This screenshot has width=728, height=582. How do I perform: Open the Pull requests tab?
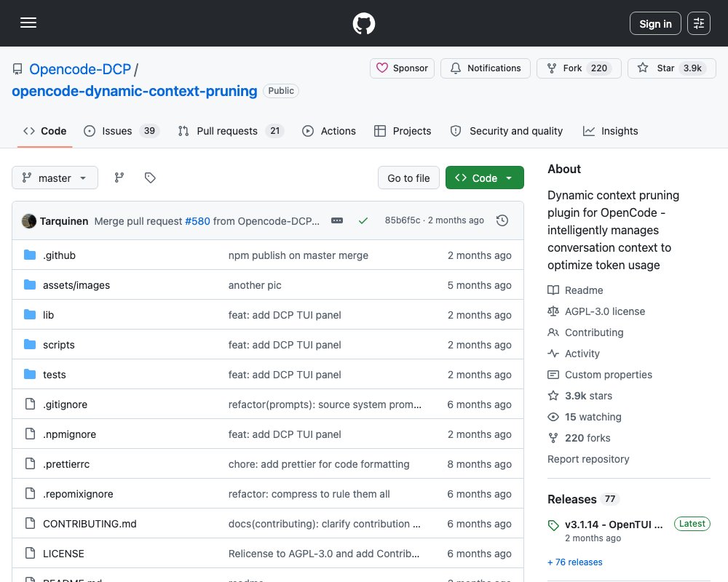click(x=232, y=131)
